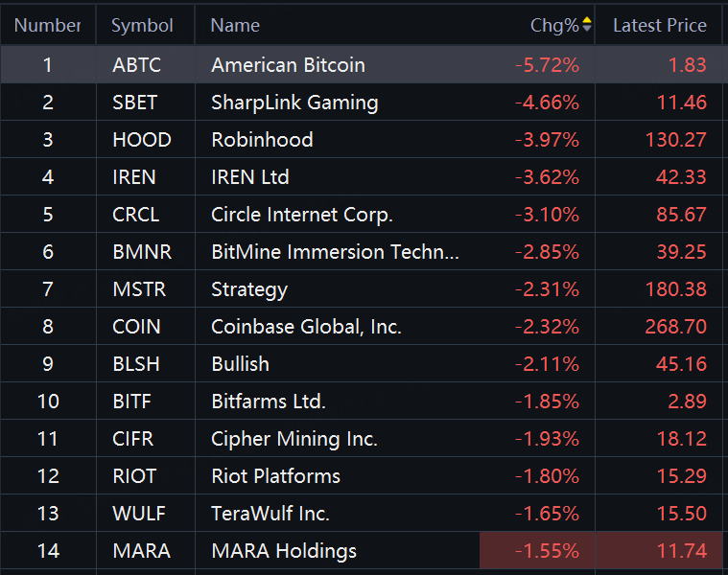The height and width of the screenshot is (575, 728).
Task: Select Cipher Mining Inc. row
Action: click(x=294, y=439)
